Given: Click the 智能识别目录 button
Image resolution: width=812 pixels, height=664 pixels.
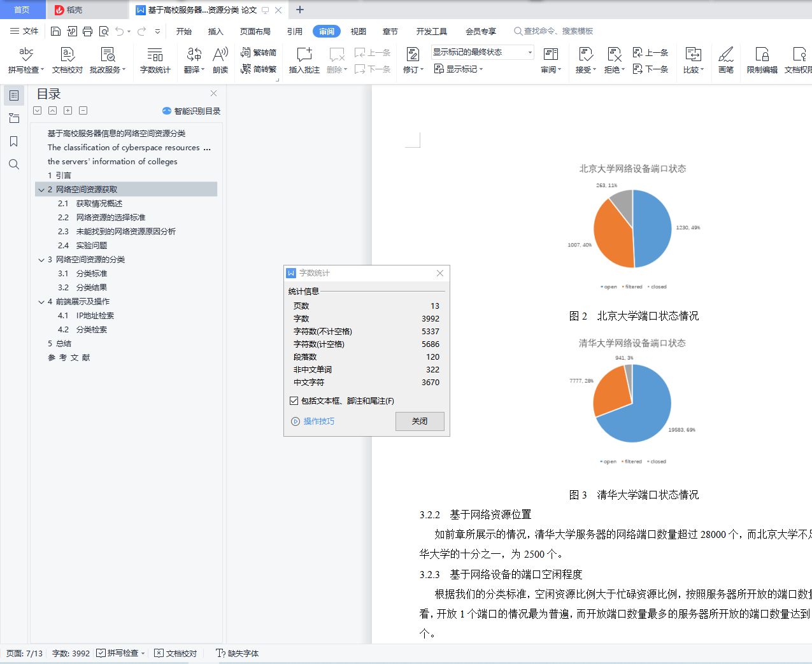Looking at the screenshot, I should (191, 111).
